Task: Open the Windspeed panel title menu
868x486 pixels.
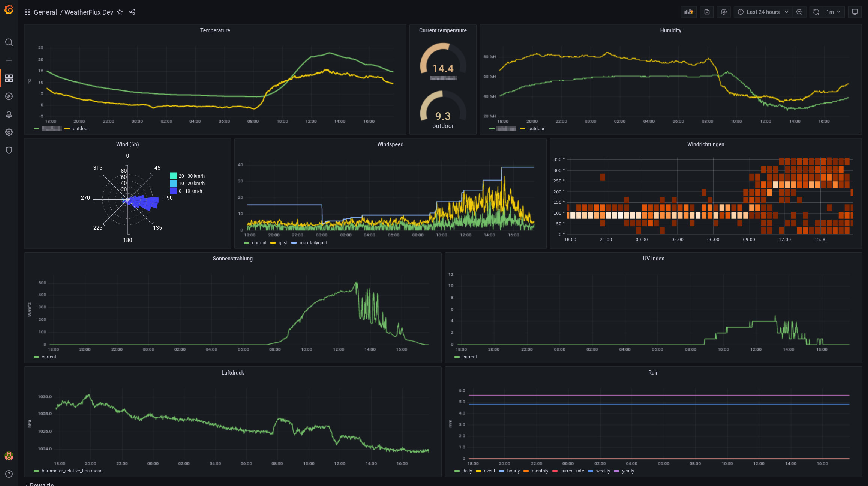Action: pyautogui.click(x=390, y=144)
